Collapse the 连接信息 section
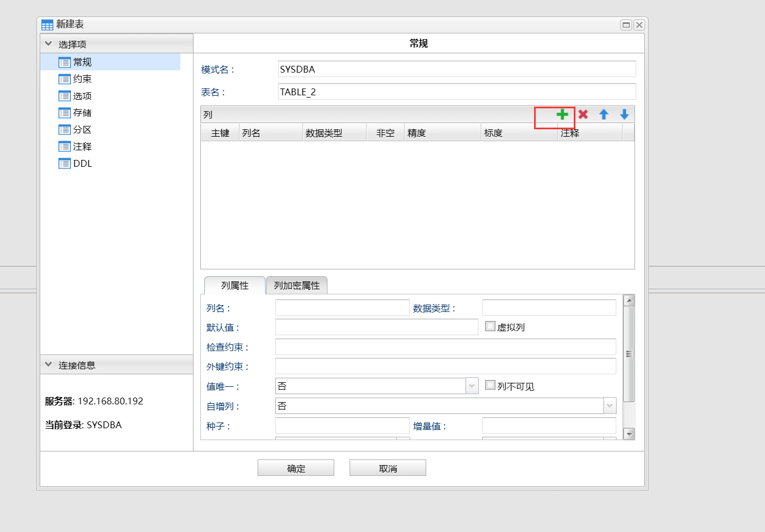765x532 pixels. 48,365
